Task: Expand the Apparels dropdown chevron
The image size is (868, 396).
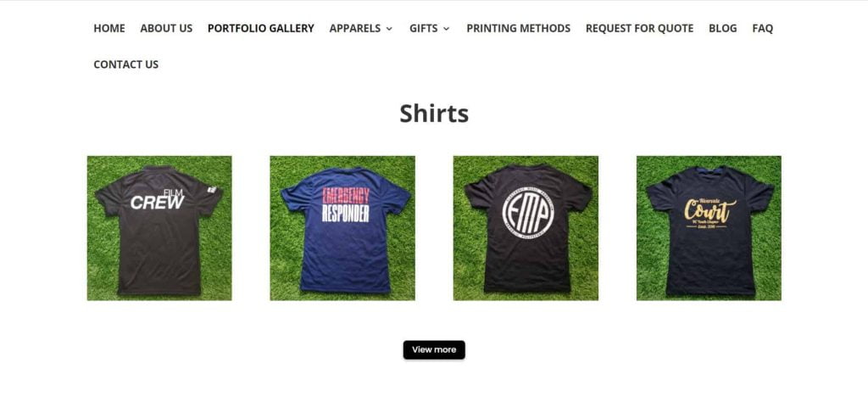Action: (389, 28)
